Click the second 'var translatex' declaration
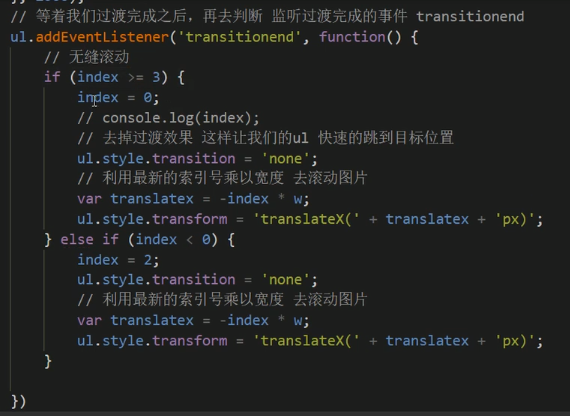The width and height of the screenshot is (570, 416). click(x=193, y=320)
